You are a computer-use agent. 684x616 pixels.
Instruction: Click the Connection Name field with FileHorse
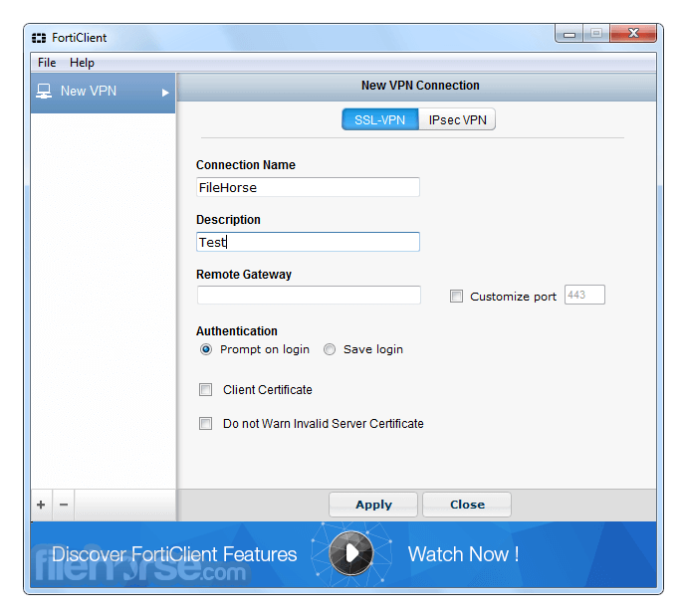click(x=308, y=187)
